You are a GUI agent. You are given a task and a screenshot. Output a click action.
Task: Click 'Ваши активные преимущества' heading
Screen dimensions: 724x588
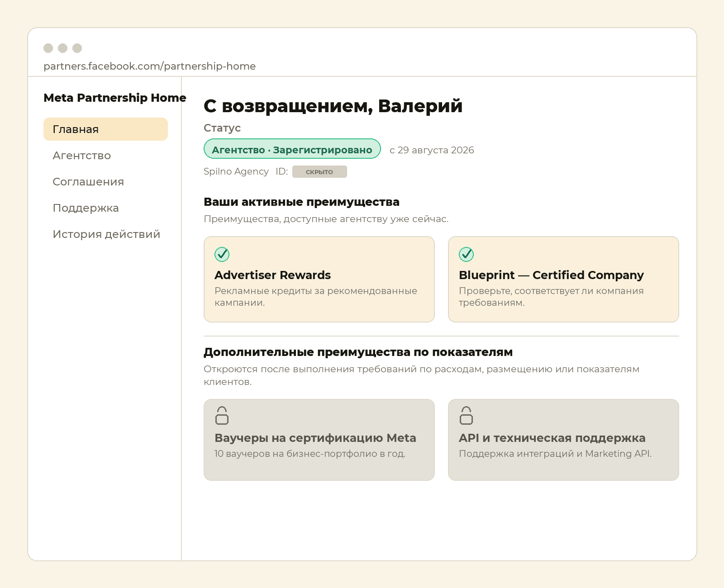pyautogui.click(x=301, y=202)
